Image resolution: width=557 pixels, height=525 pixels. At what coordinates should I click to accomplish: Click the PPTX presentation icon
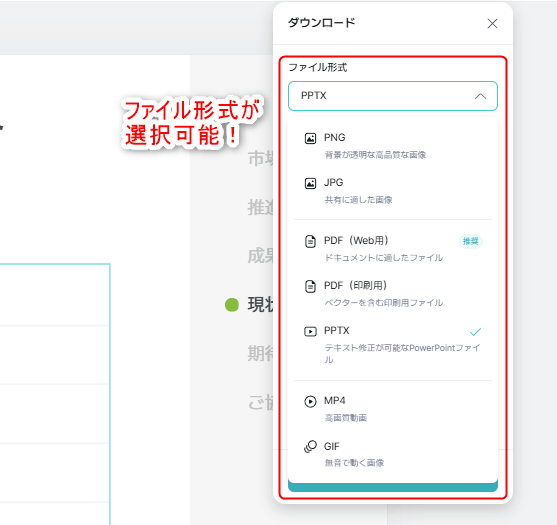click(310, 331)
